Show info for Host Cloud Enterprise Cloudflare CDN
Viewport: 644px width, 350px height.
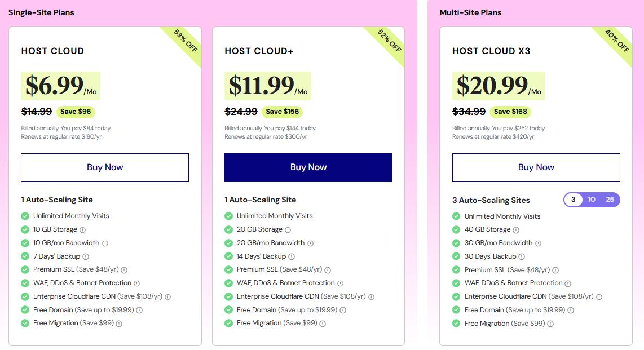coord(167,297)
